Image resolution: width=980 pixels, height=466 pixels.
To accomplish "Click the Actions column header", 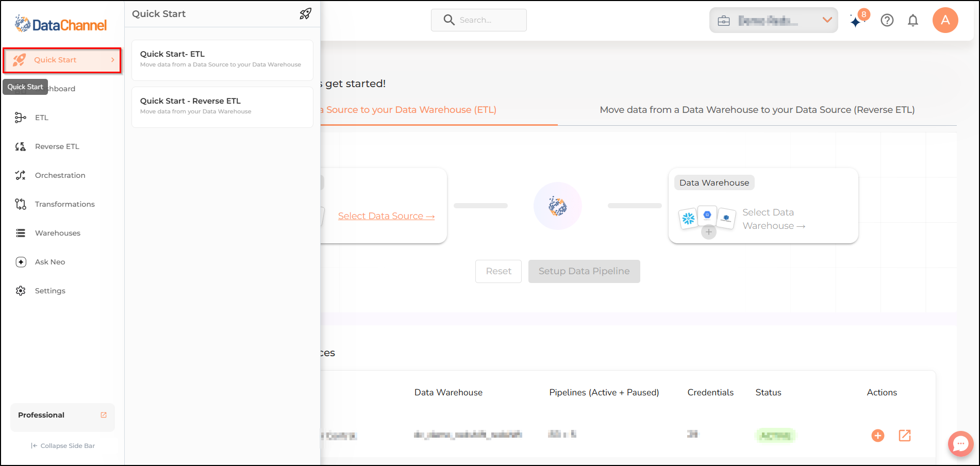I will coord(882,392).
